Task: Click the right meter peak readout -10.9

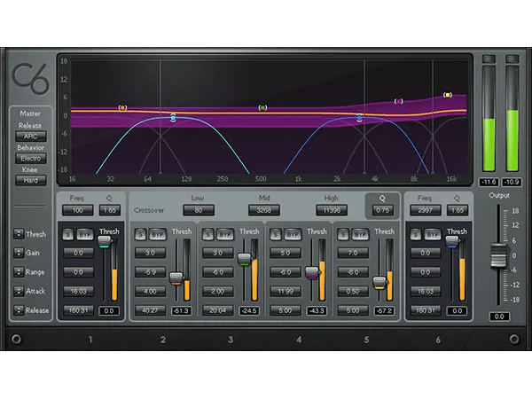Action: pos(512,182)
